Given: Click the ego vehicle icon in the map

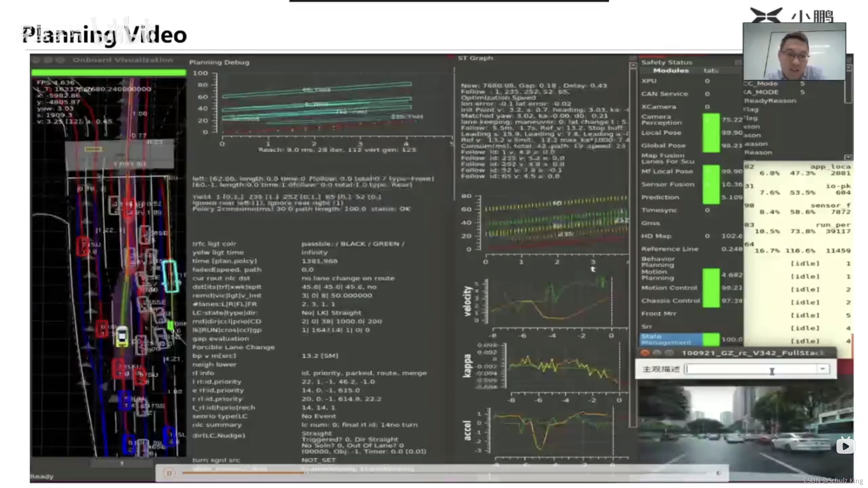Looking at the screenshot, I should pyautogui.click(x=122, y=336).
